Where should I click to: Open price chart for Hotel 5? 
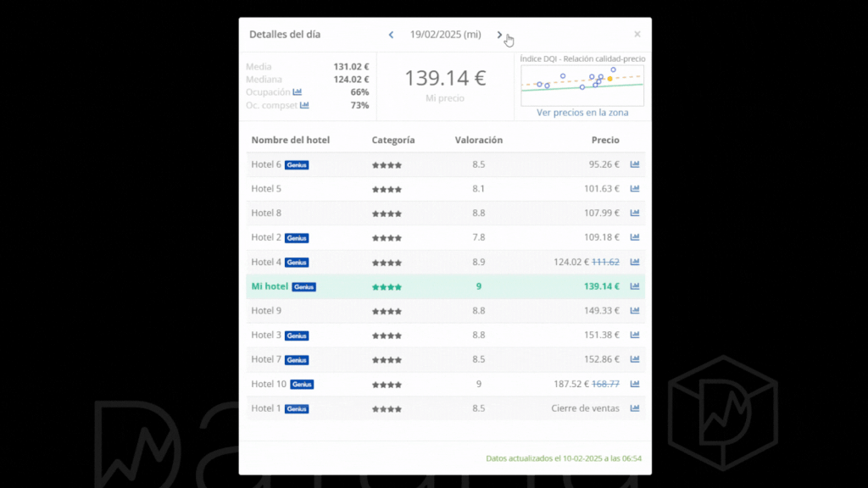pos(635,189)
